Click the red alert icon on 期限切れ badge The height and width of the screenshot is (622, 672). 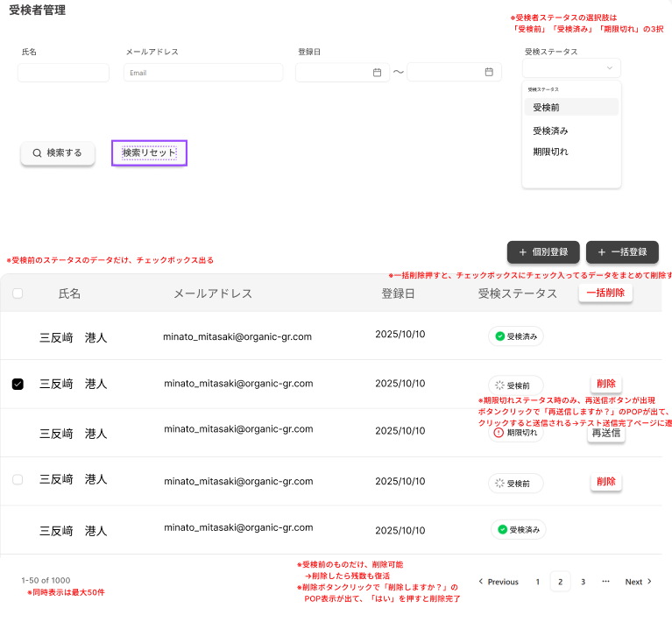[499, 433]
